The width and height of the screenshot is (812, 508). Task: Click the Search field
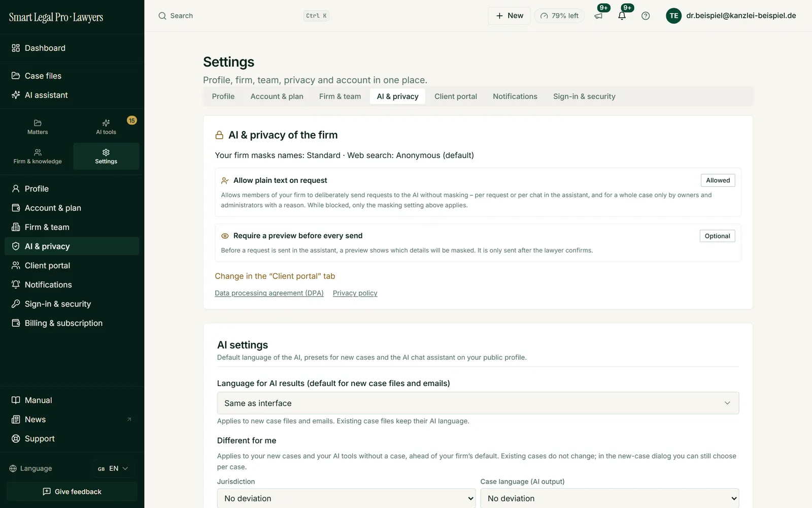(244, 16)
